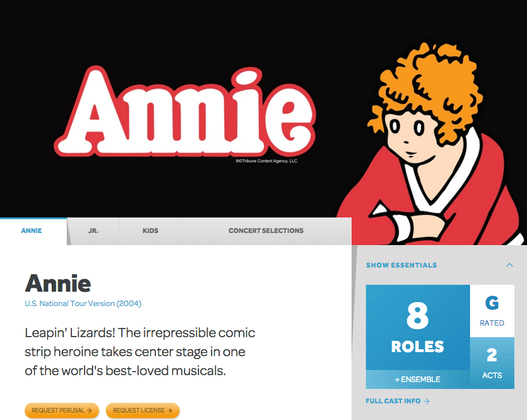Click the G Rated tile

point(492,311)
